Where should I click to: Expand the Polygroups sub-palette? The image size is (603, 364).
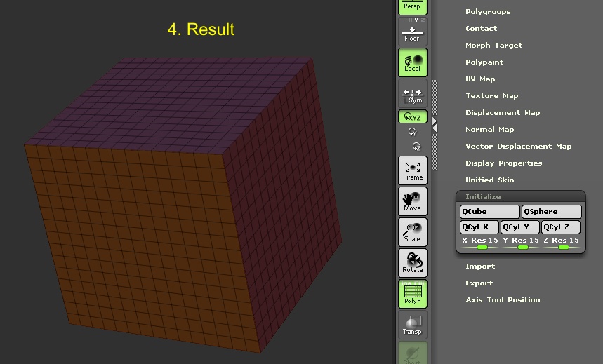click(x=488, y=11)
